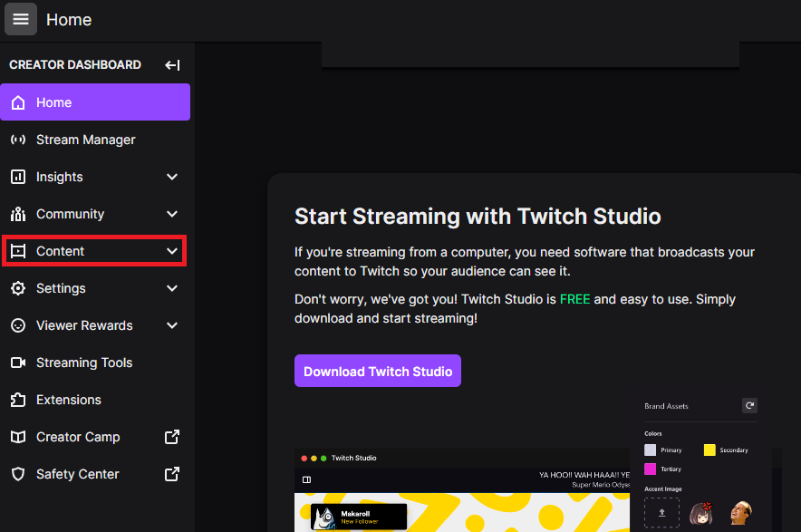This screenshot has height=532, width=801.
Task: Click the Streaming Tools camera icon
Action: (18, 363)
